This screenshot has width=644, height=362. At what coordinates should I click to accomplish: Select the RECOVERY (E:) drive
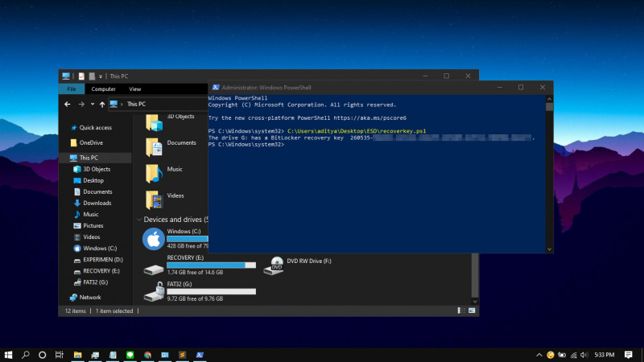pyautogui.click(x=199, y=265)
